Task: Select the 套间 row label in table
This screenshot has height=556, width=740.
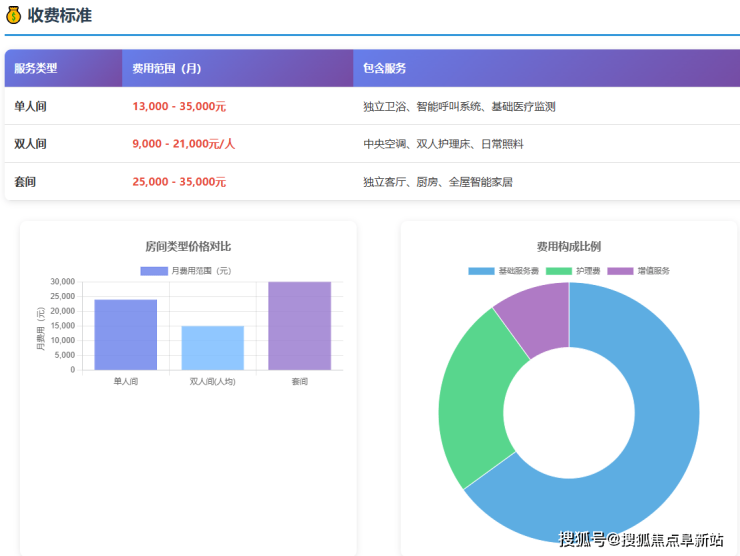Action: pyautogui.click(x=24, y=182)
